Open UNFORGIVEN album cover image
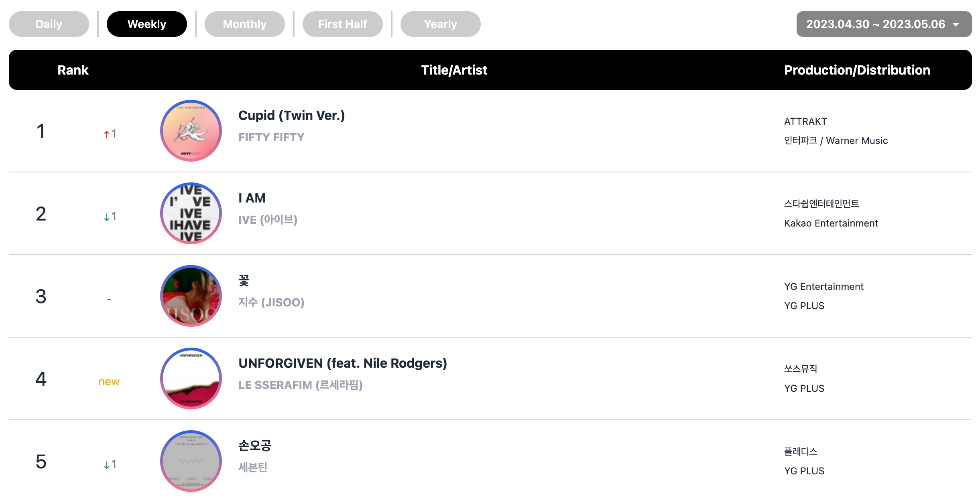Image resolution: width=980 pixels, height=502 pixels. point(191,379)
